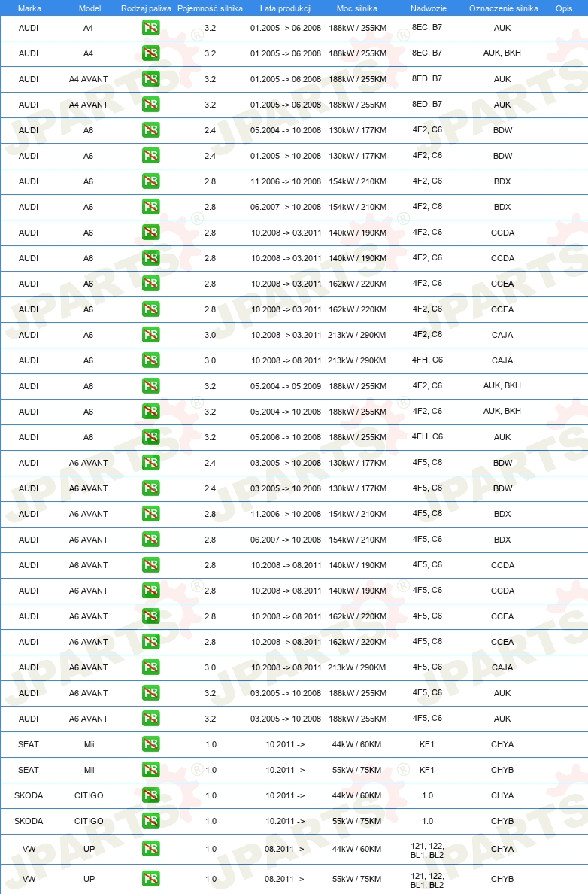Click fuel icon in A6 05.2004 -> 05.2009 row
588x894 pixels.
[151, 386]
